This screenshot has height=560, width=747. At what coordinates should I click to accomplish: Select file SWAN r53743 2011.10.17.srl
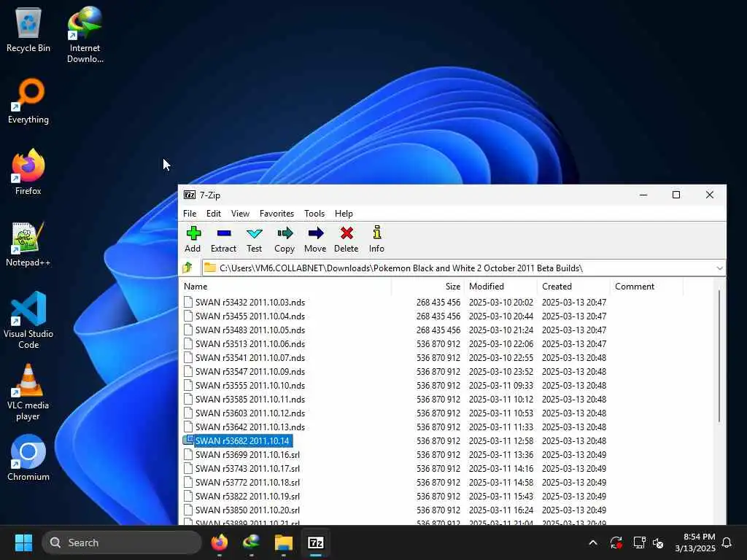[x=248, y=468]
